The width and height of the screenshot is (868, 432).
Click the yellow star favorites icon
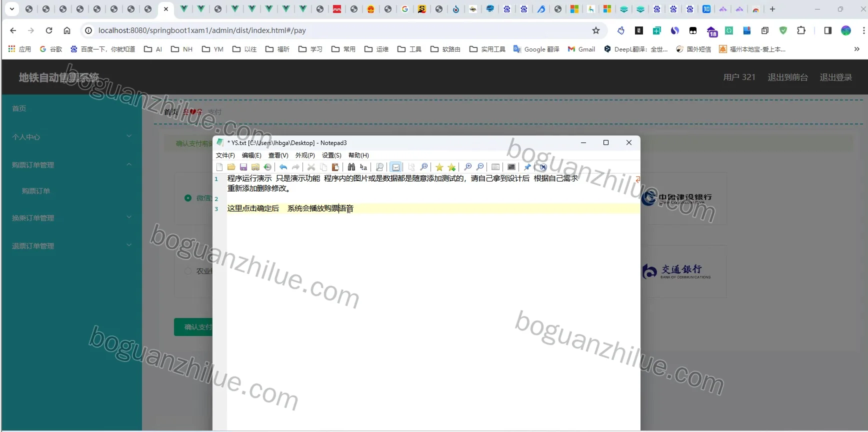439,167
